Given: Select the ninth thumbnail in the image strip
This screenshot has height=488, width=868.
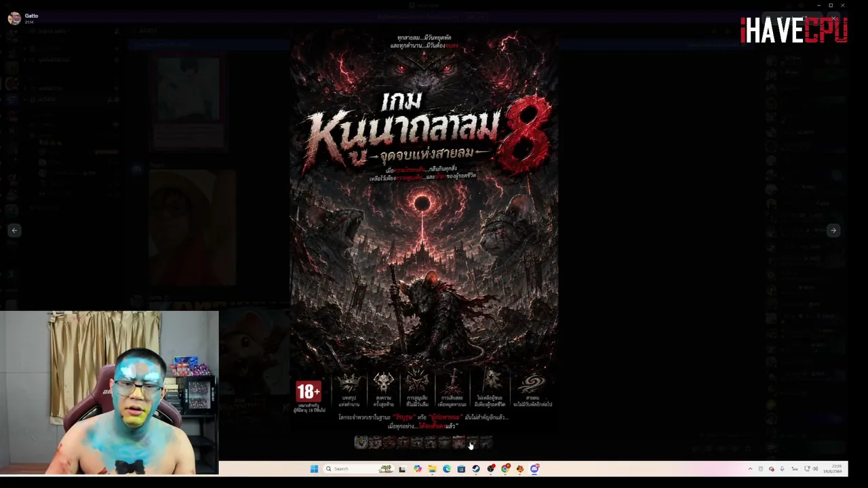Looking at the screenshot, I should [x=472, y=443].
